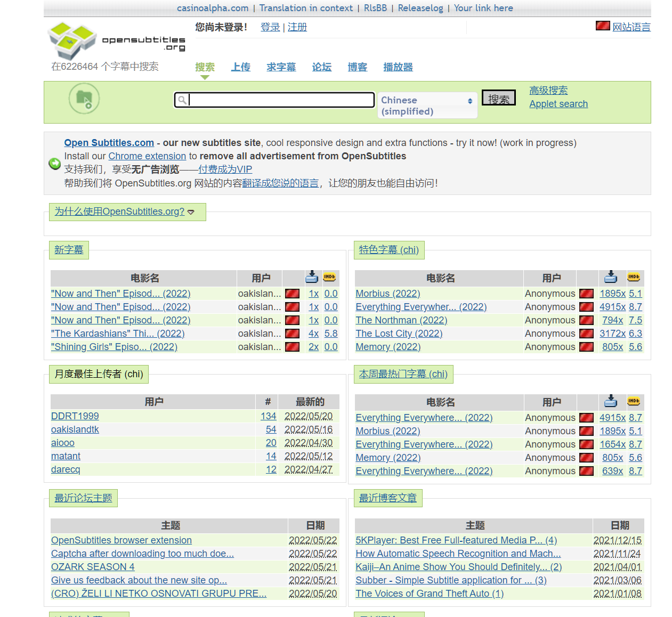Click the OpenSubtitles.org logo

(x=117, y=41)
